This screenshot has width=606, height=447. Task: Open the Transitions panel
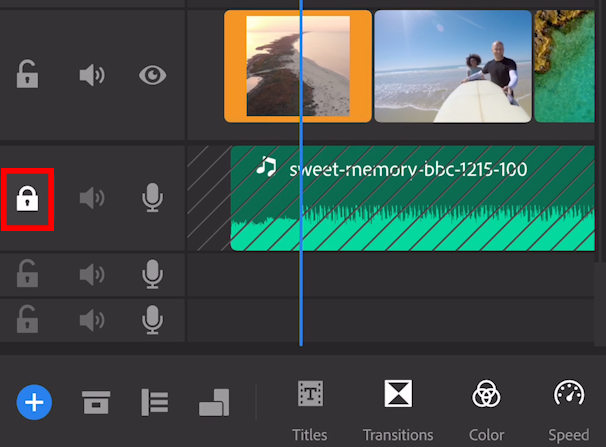point(398,410)
